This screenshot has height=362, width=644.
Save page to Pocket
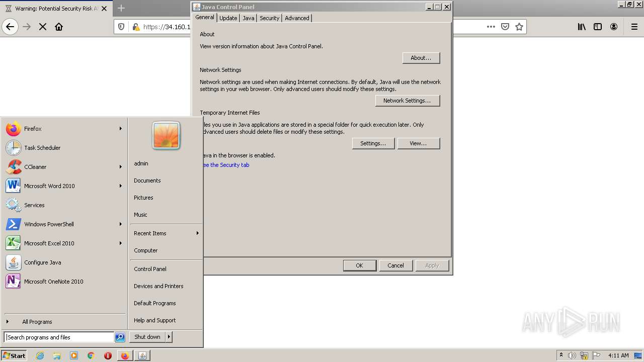505,27
